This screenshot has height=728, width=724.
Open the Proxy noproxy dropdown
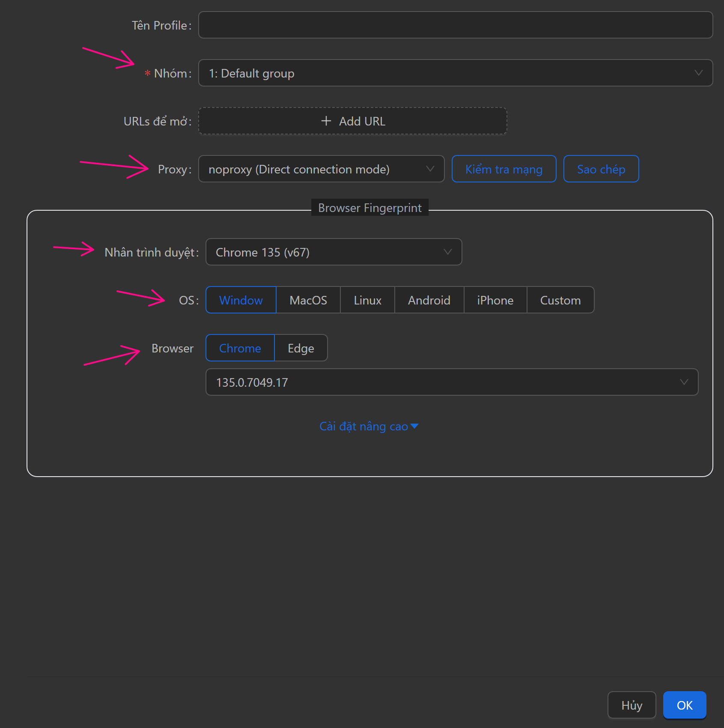[321, 169]
